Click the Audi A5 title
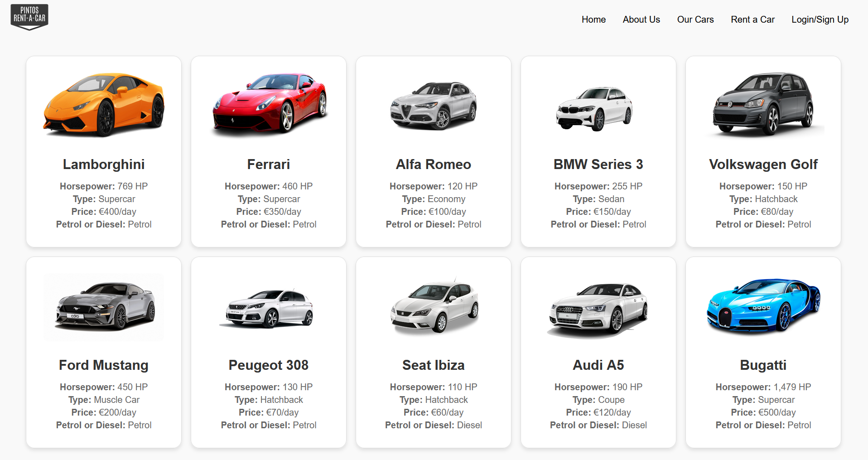The width and height of the screenshot is (868, 460). click(598, 365)
